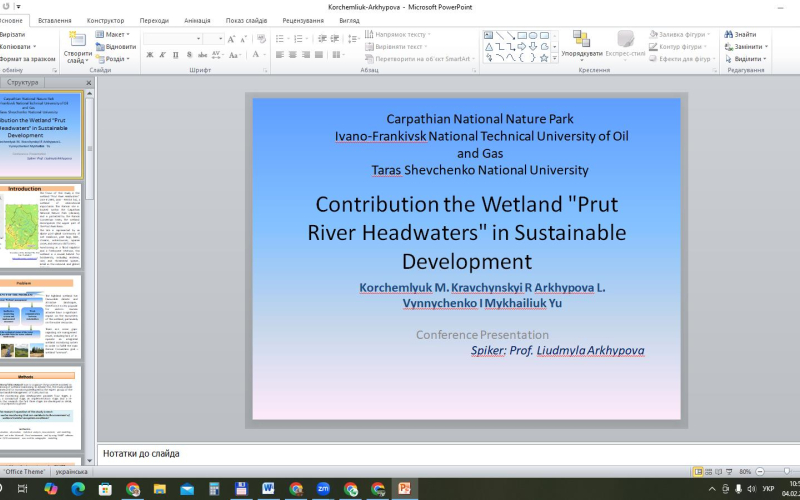Switch to slide sorter view icon
This screenshot has width=800, height=500.
coord(708,471)
